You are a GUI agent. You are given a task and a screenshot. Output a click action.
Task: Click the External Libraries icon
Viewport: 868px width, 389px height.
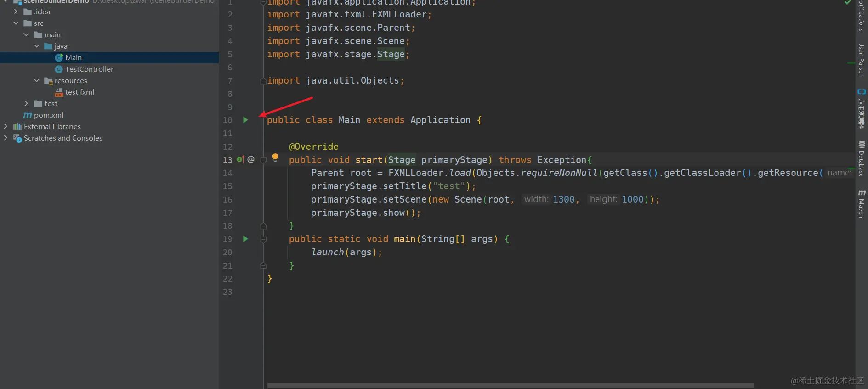[17, 126]
